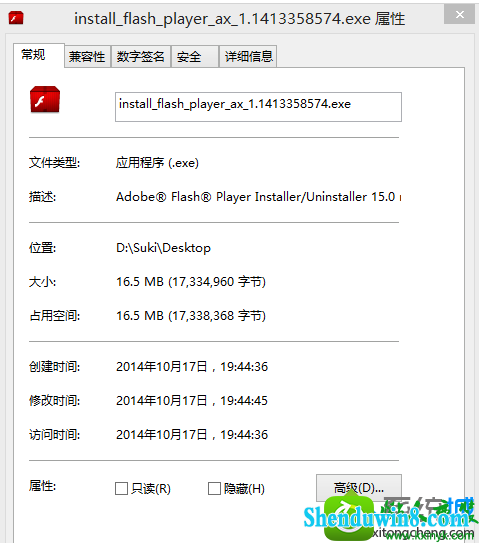Click the window title text
The height and width of the screenshot is (543, 479).
pos(239,19)
